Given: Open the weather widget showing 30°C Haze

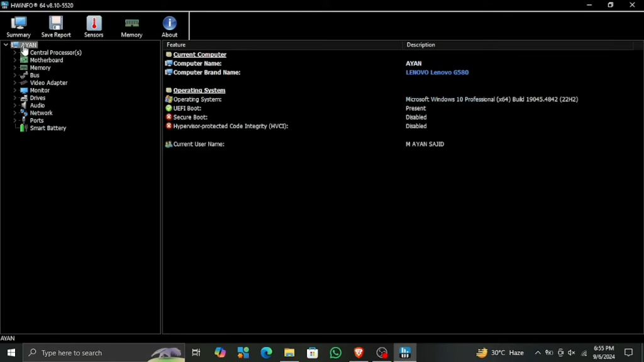Looking at the screenshot, I should pos(500,353).
